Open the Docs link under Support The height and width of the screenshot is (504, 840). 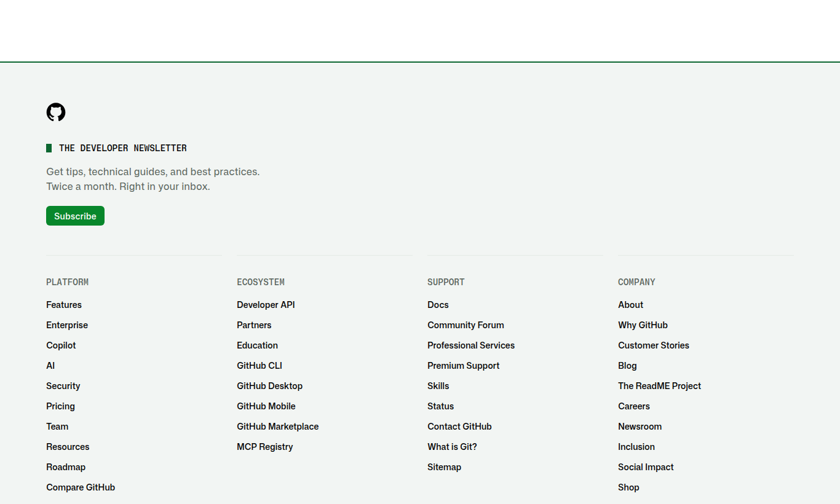coord(438,305)
